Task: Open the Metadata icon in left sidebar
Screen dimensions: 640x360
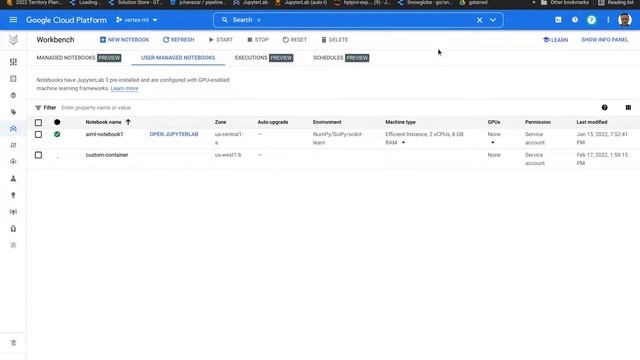Action: coord(13,245)
